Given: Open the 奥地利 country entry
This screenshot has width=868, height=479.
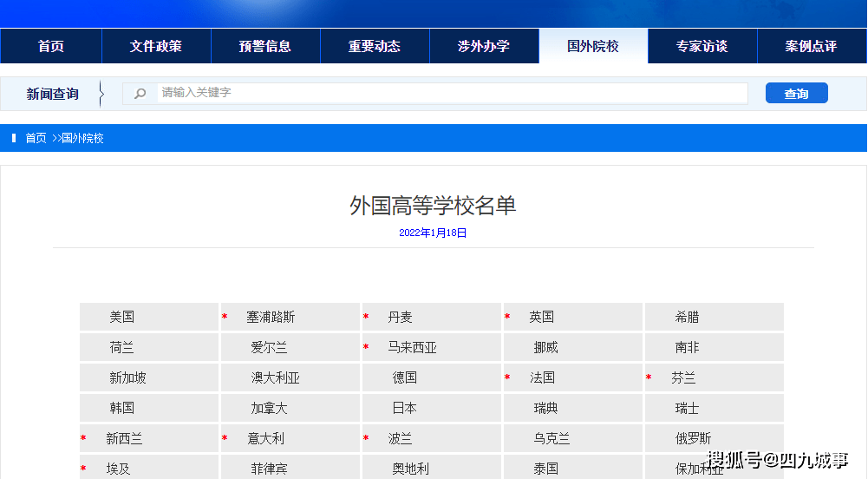Looking at the screenshot, I should coord(411,469).
